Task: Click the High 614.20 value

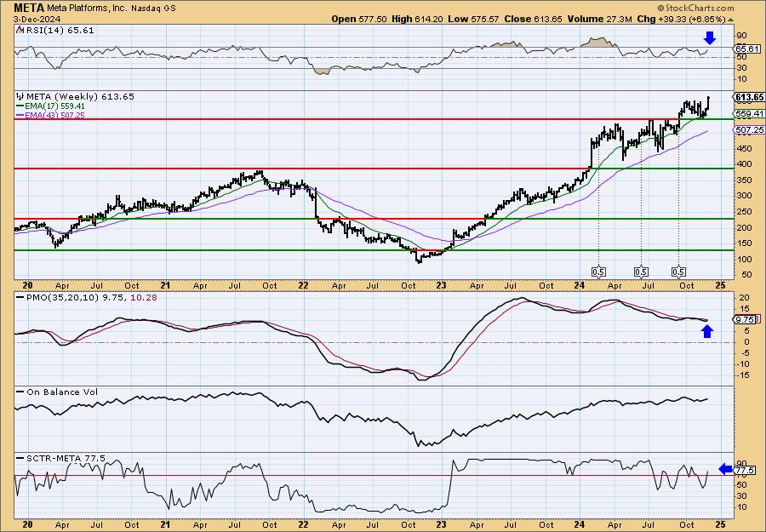Action: coord(417,19)
